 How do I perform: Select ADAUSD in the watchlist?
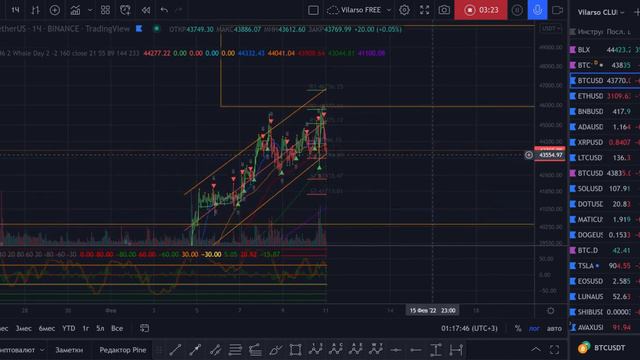click(604, 127)
